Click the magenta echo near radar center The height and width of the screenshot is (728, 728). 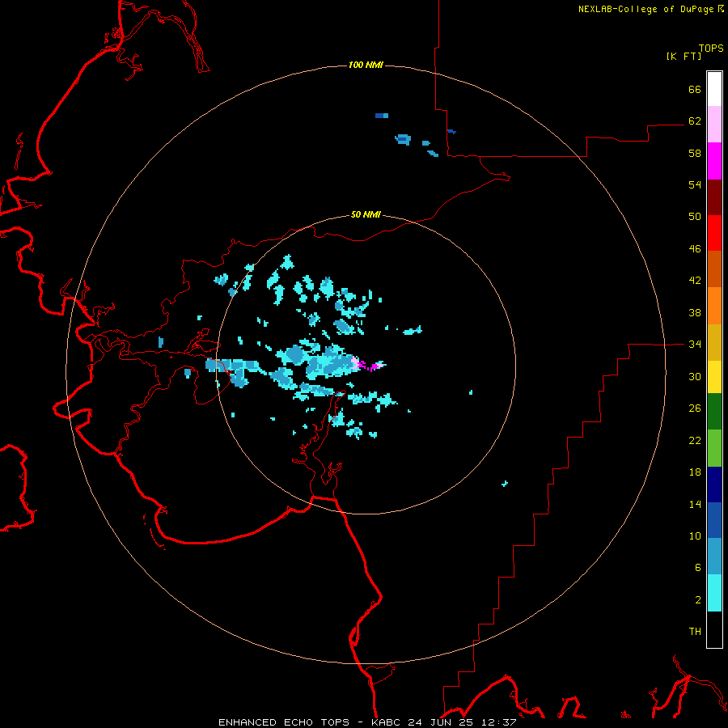(x=366, y=366)
